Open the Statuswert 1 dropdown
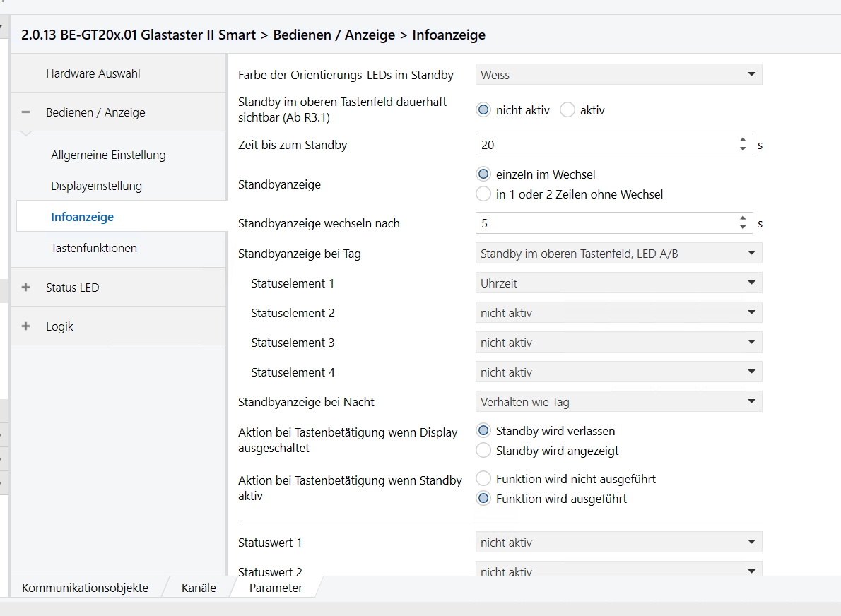This screenshot has height=616, width=841. [618, 543]
